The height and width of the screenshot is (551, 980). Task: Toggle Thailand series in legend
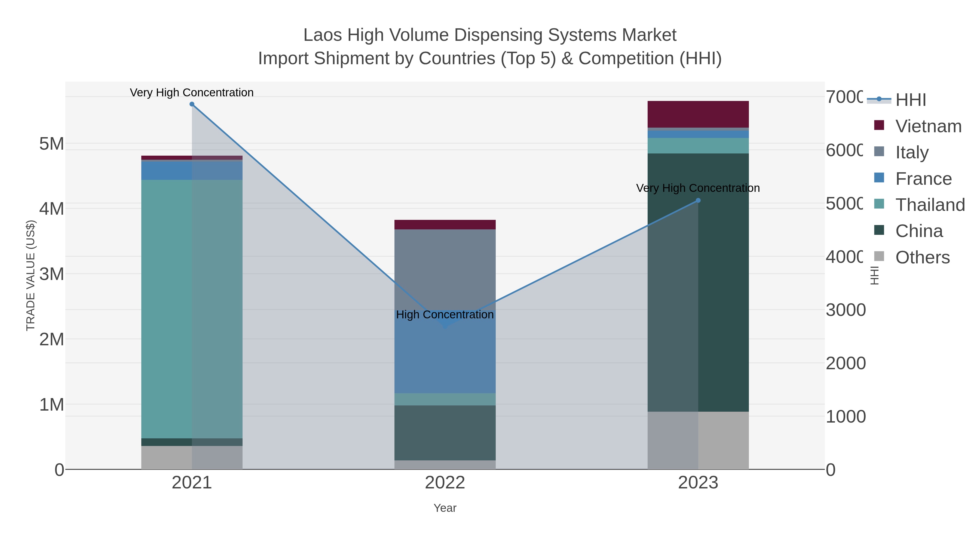pos(919,205)
